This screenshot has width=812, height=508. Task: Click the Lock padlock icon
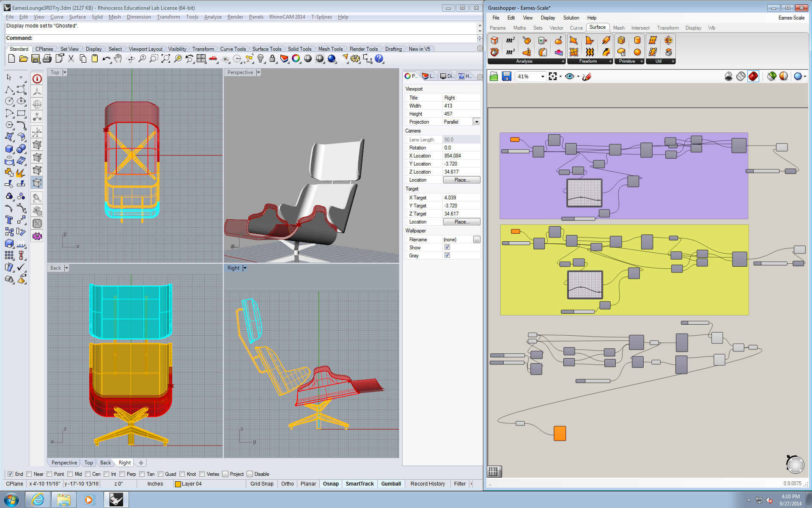272,59
